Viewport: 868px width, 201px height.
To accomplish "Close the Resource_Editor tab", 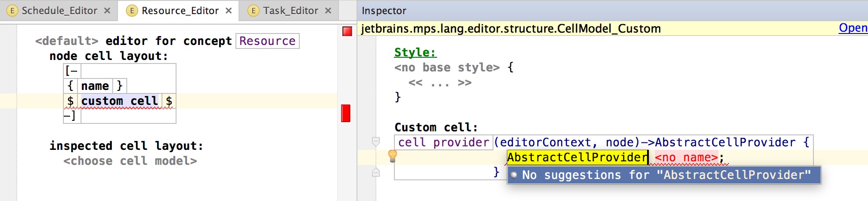I will (x=228, y=11).
